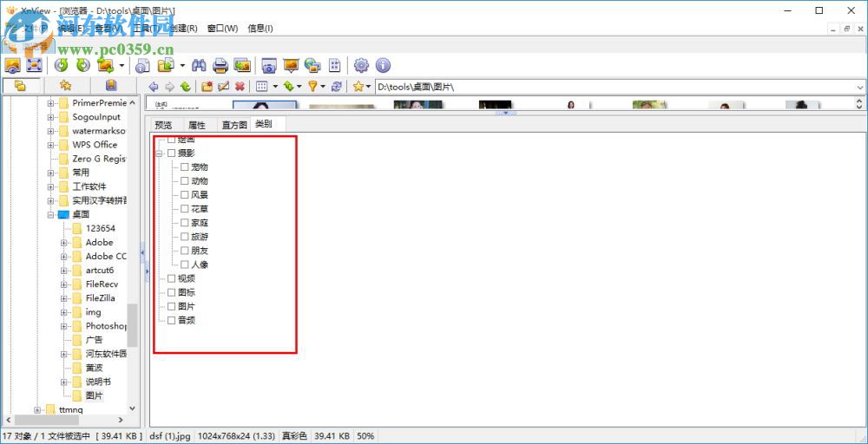This screenshot has width=868, height=444.
Task: Show about info blue circle icon
Action: [x=383, y=65]
